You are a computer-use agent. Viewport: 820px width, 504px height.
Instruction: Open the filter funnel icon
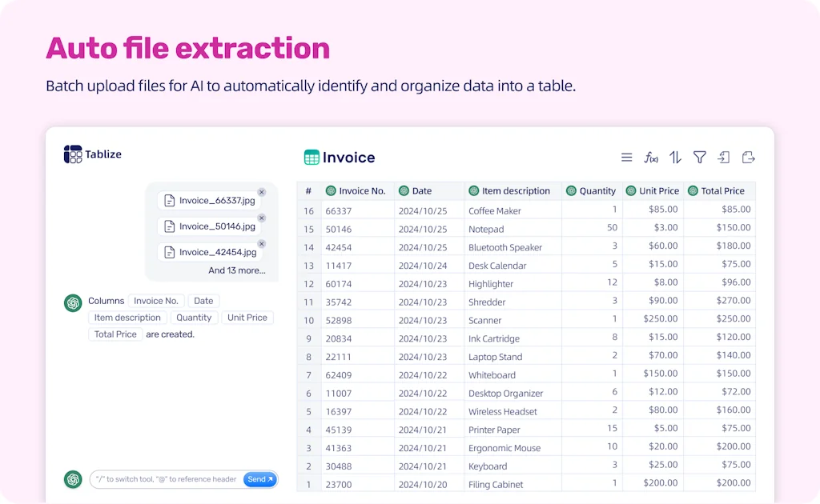699,158
